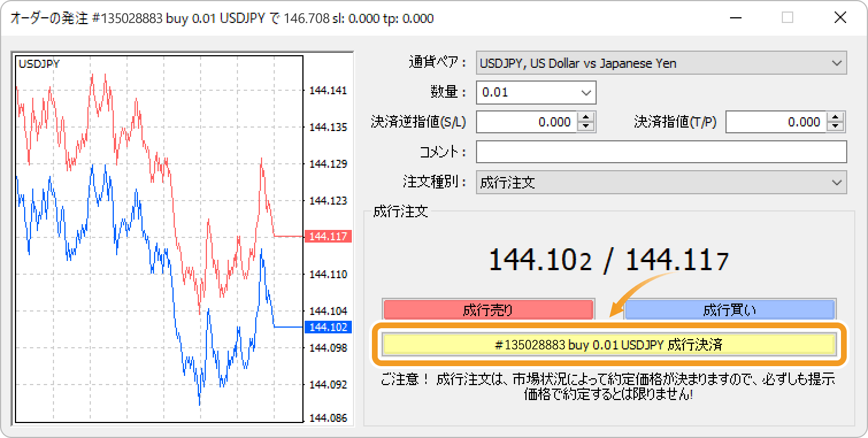Click the 通貨ペア label
Screen dimensions: 868x438
pos(437,63)
